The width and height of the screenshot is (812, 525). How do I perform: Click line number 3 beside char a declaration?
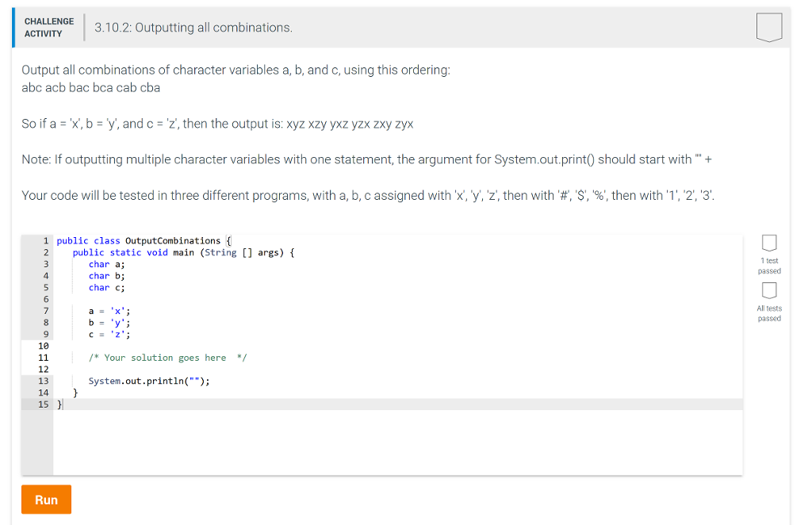[45, 263]
